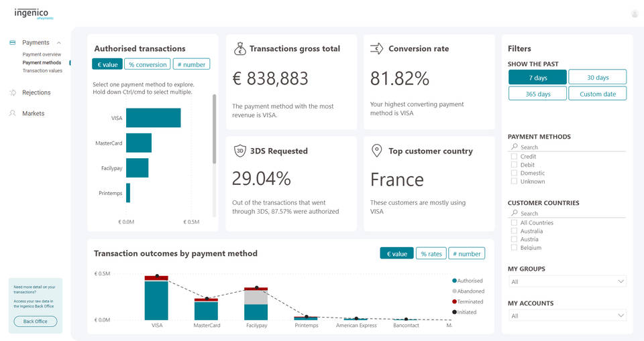Click the Facilypay column in outcomes chart
Viewport: 644px width, 341px height.
[256, 303]
